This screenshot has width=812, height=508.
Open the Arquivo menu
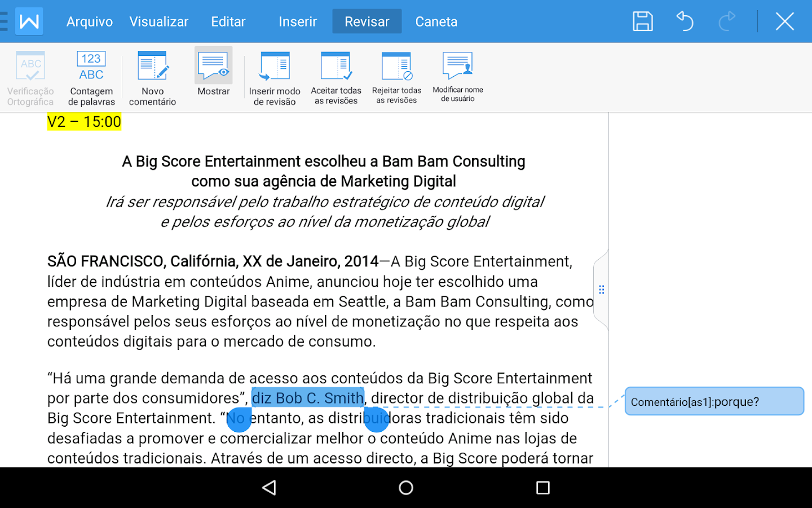[x=90, y=21]
